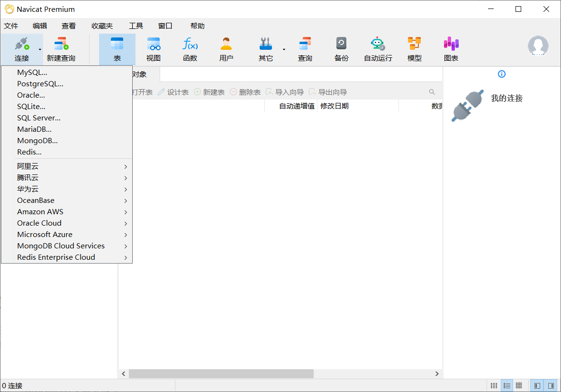切换显示右侧信息窗格

551,385
